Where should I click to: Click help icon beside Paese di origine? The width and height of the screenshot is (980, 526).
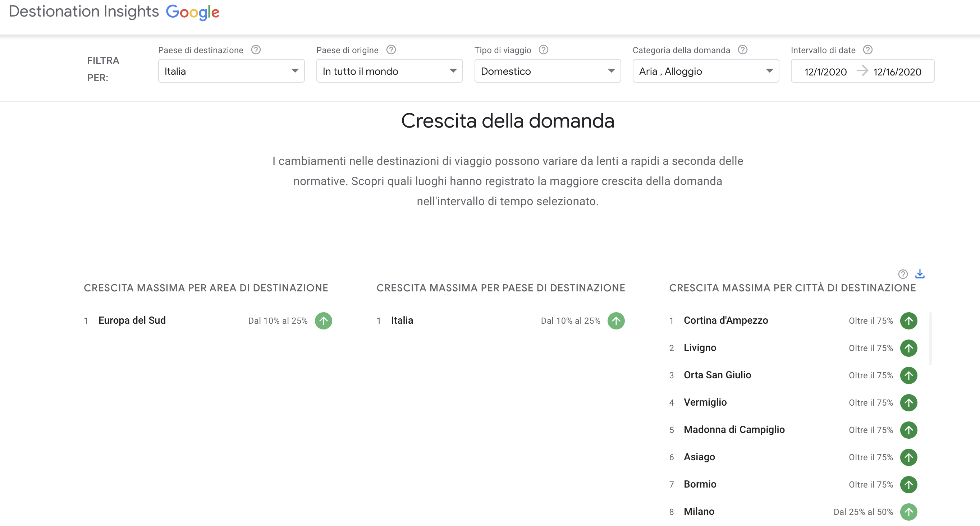pos(391,50)
